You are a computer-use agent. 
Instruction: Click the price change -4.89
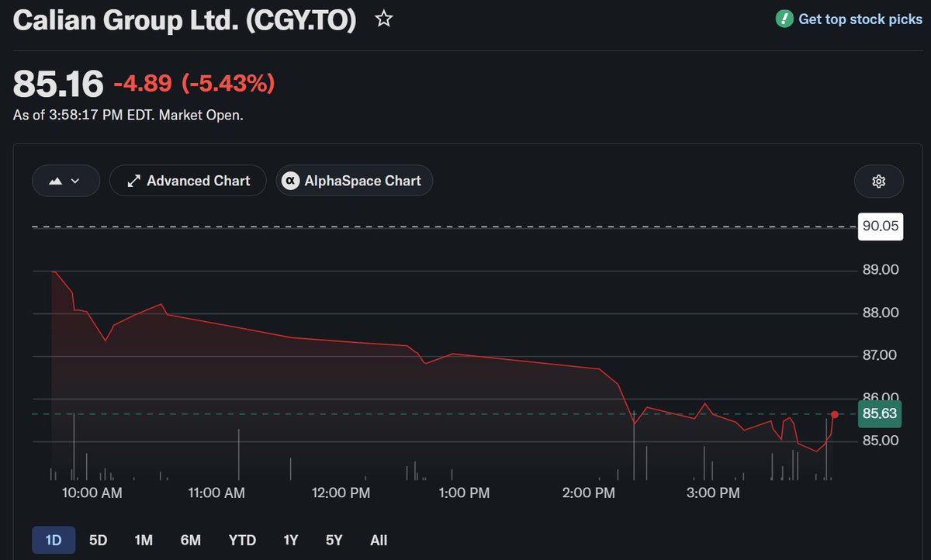pos(144,84)
